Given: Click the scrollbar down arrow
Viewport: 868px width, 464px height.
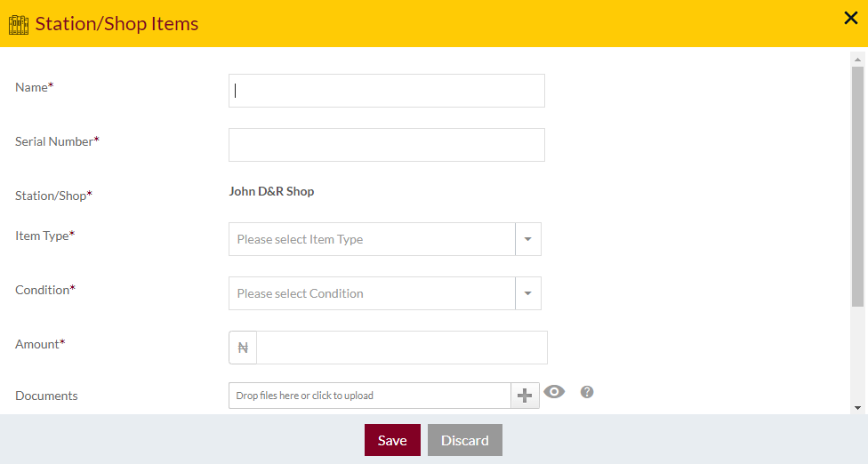Looking at the screenshot, I should pyautogui.click(x=857, y=408).
